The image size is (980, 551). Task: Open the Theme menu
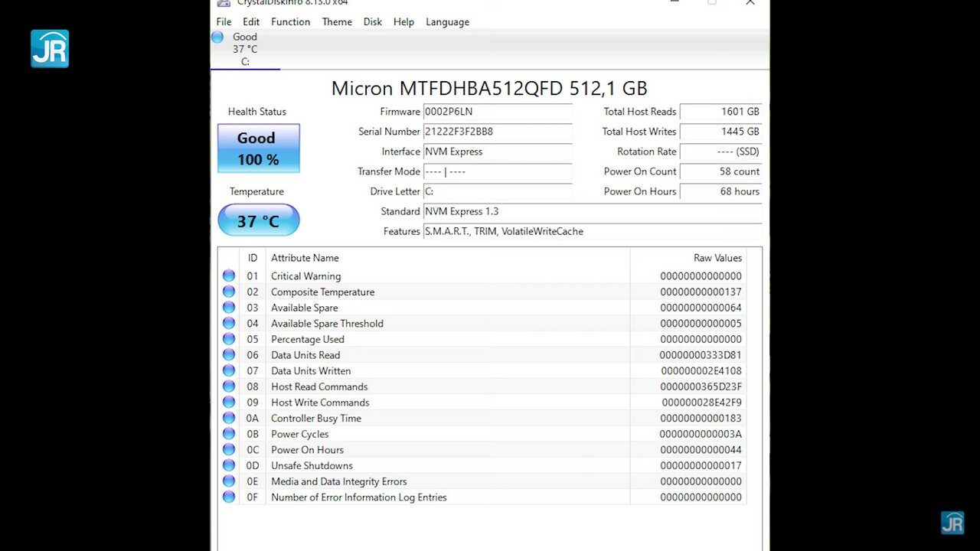[x=337, y=22]
